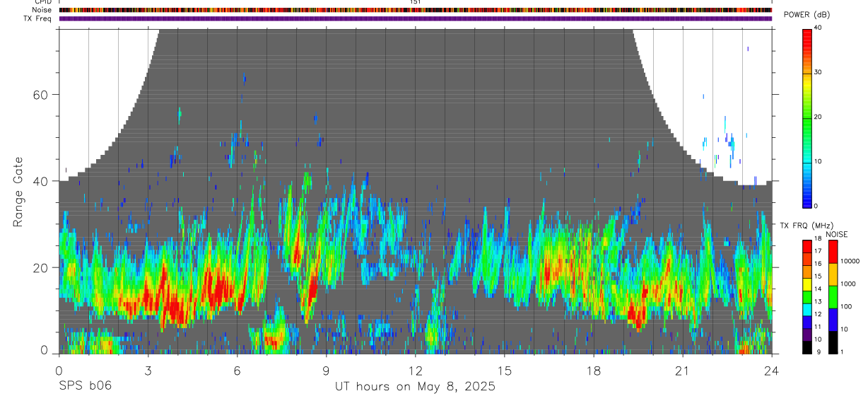This screenshot has width=868, height=401.
Task: Select the red 40 dB end of power colorbar
Action: (x=807, y=33)
